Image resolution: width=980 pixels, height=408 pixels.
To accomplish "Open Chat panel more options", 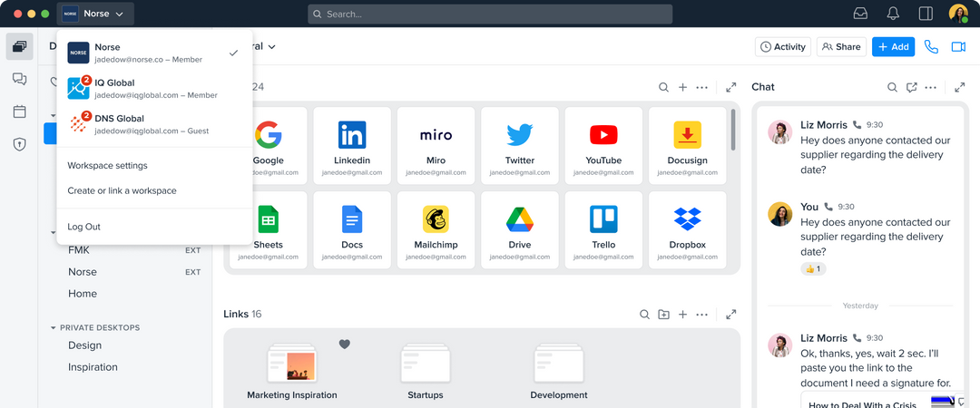I will pyautogui.click(x=931, y=87).
